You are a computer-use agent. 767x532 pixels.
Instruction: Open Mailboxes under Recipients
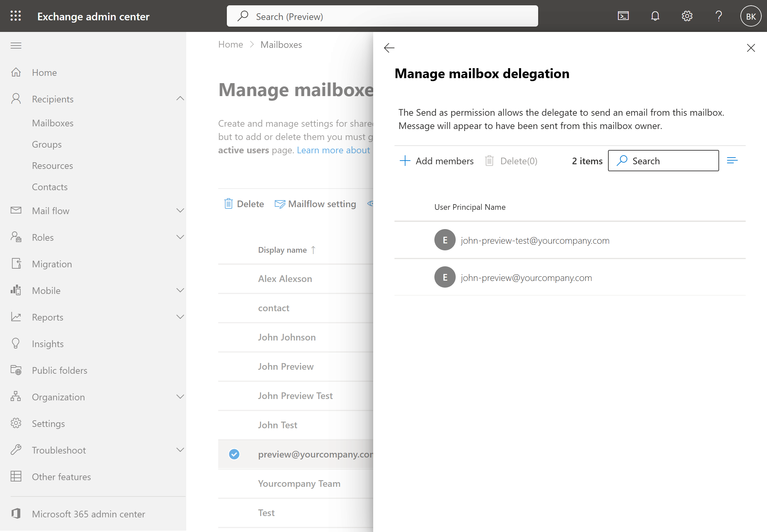point(53,123)
